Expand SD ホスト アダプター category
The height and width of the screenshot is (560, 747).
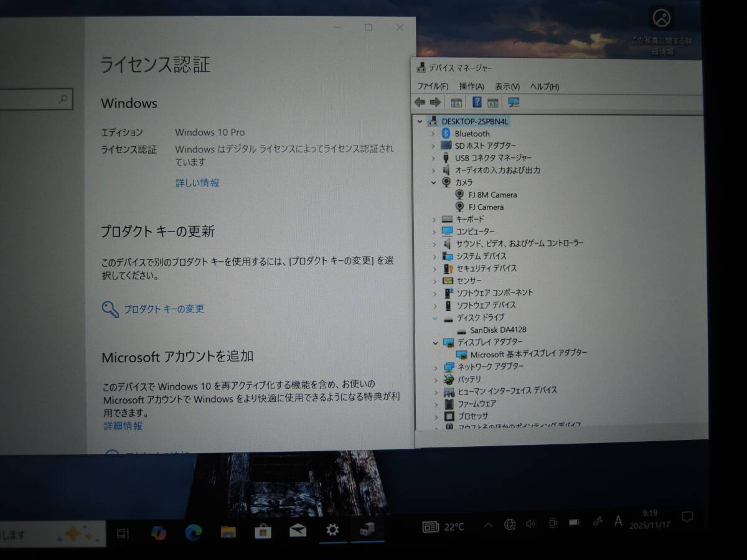(433, 146)
